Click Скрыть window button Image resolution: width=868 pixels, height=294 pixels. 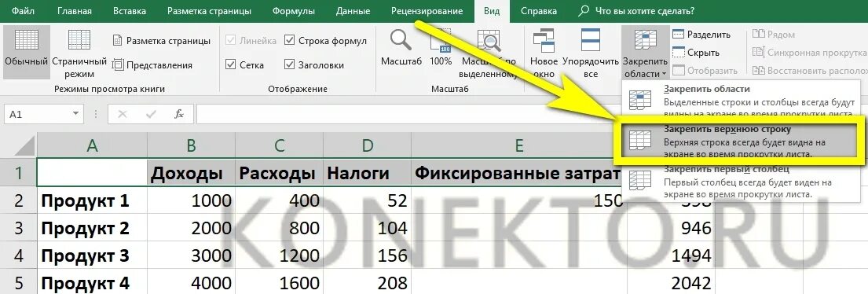coord(696,53)
